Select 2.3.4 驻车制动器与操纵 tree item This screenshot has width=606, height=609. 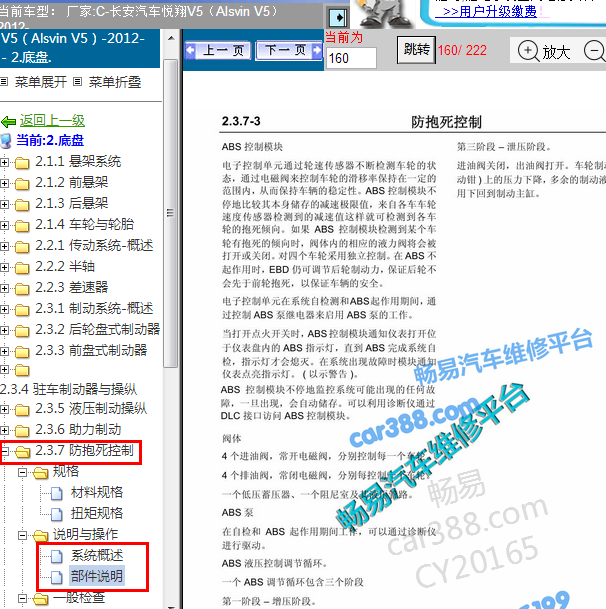[69, 389]
